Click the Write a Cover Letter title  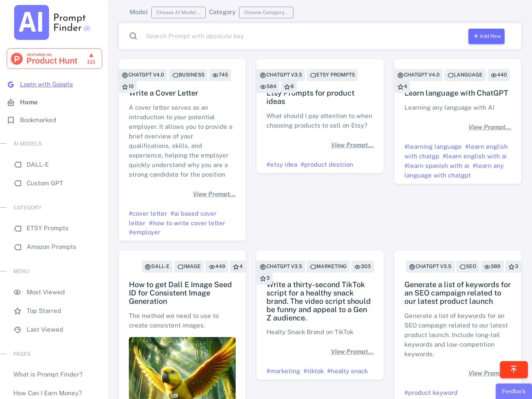[163, 93]
